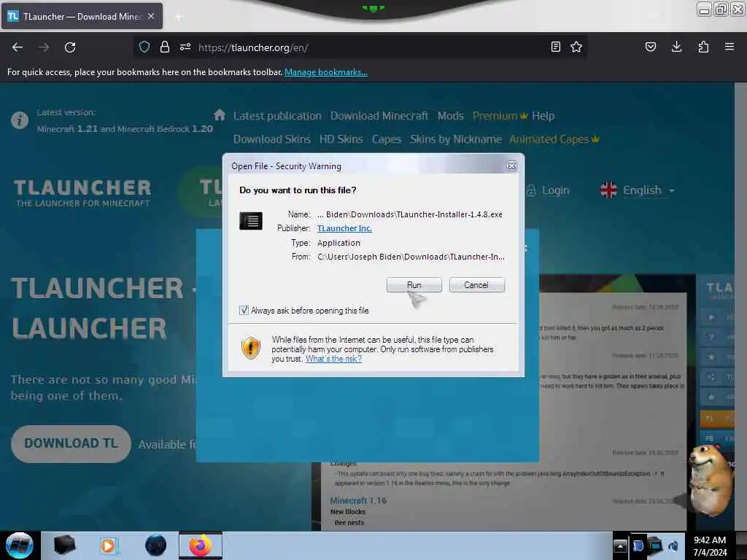The width and height of the screenshot is (747, 560).
Task: Click the network icon in the system tray
Action: pos(656,545)
